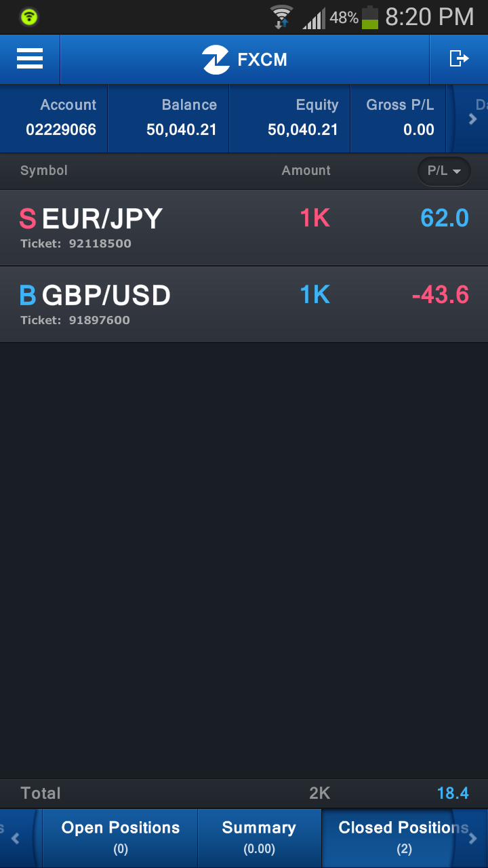Viewport: 488px width, 868px height.
Task: Tap the logout icon in header
Action: [459, 59]
